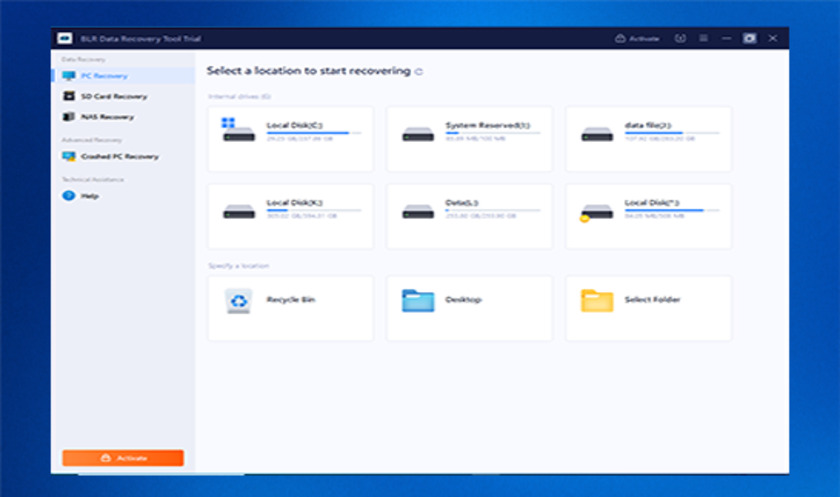Click the app logo icon in the title bar
Viewport: 840px width, 497px height.
point(65,39)
